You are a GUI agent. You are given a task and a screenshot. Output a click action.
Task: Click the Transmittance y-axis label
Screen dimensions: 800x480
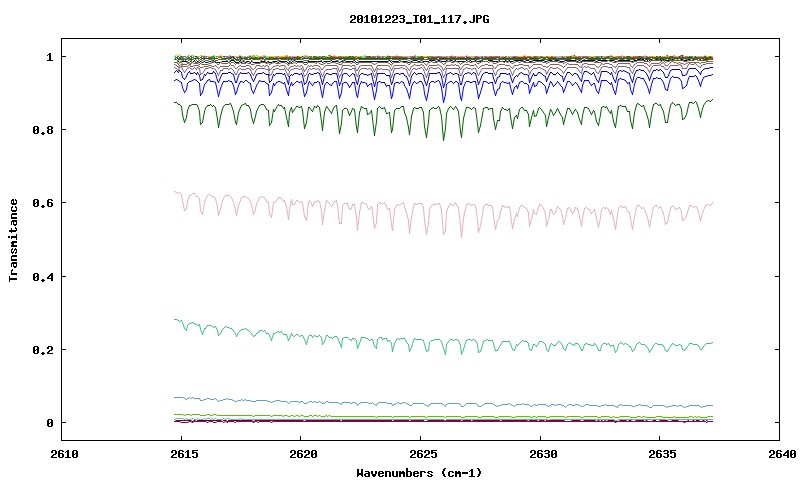(14, 240)
